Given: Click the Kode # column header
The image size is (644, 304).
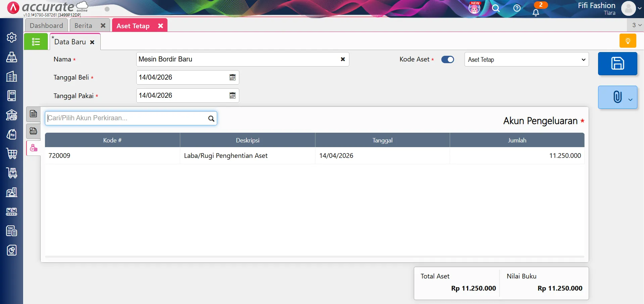Looking at the screenshot, I should coord(112,140).
